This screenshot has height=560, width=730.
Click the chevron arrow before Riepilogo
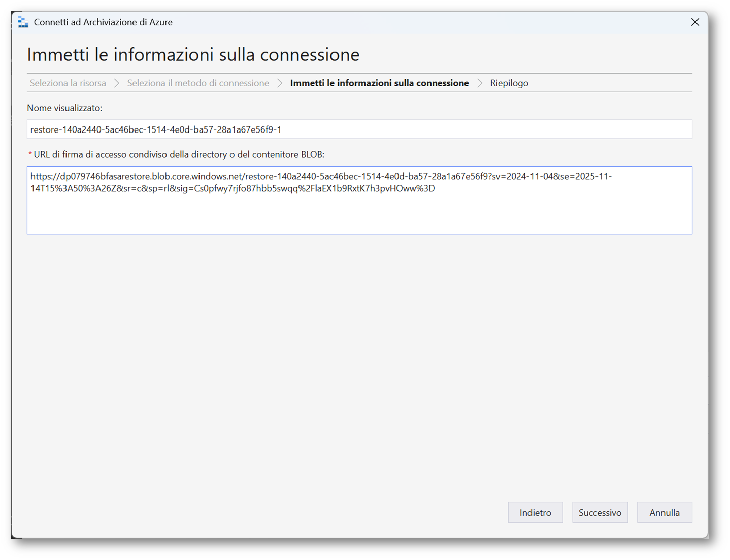480,83
